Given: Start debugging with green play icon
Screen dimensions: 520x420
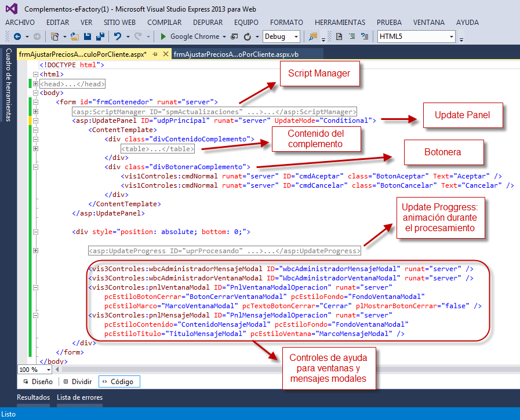Looking at the screenshot, I should click(163, 36).
